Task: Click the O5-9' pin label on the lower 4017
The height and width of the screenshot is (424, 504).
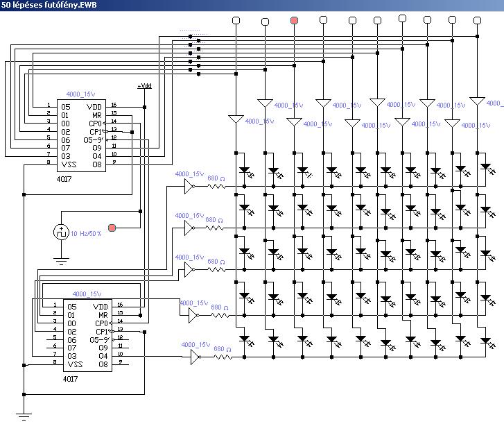Action: point(100,340)
